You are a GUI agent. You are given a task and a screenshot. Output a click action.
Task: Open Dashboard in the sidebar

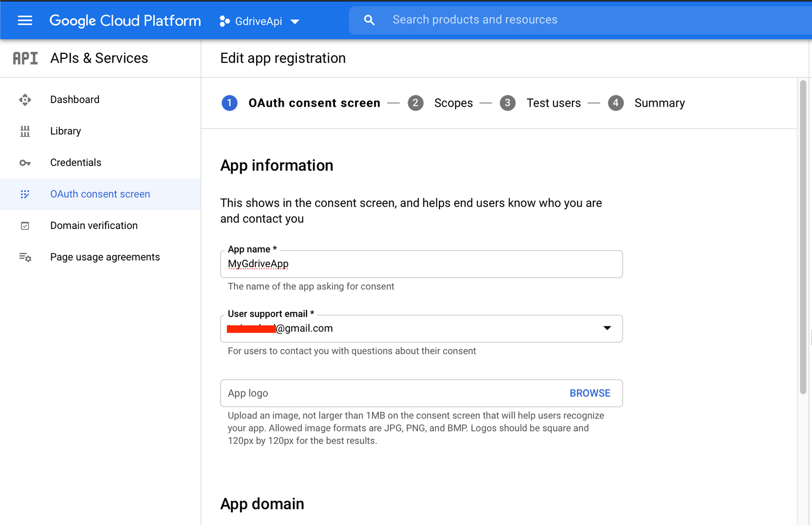point(100,100)
